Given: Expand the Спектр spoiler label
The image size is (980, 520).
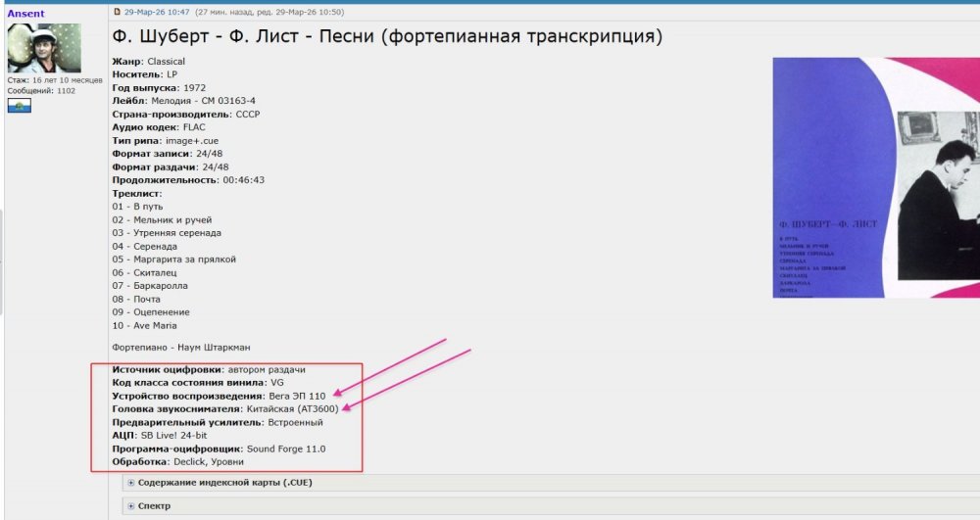Looking at the screenshot, I should (x=154, y=506).
